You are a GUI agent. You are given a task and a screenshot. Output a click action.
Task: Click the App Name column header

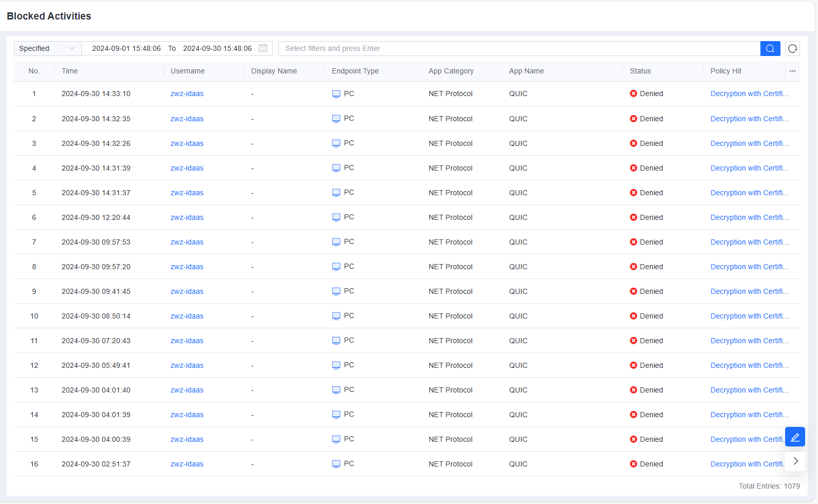point(526,71)
